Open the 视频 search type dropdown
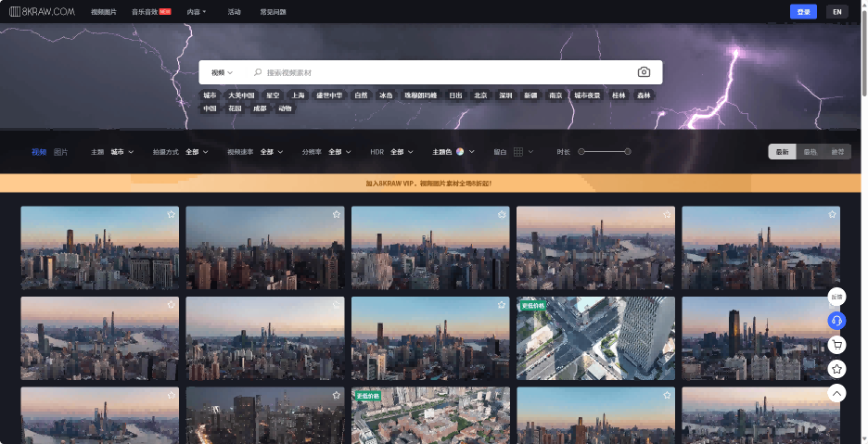The width and height of the screenshot is (868, 444). point(222,72)
